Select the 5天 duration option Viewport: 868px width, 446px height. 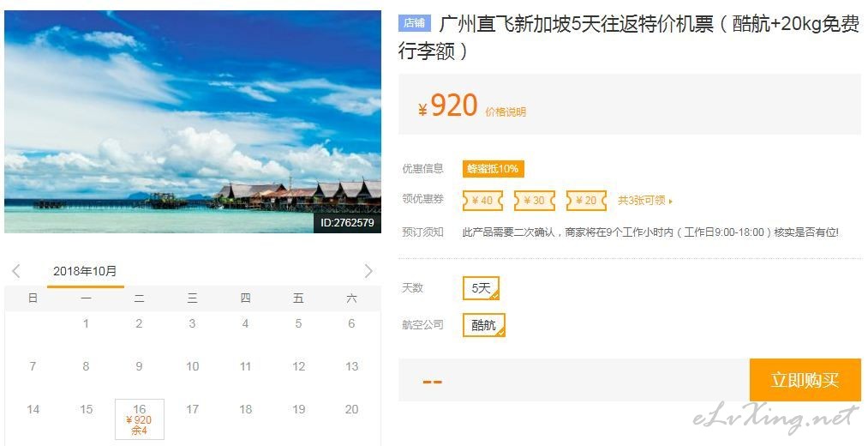[x=481, y=288]
